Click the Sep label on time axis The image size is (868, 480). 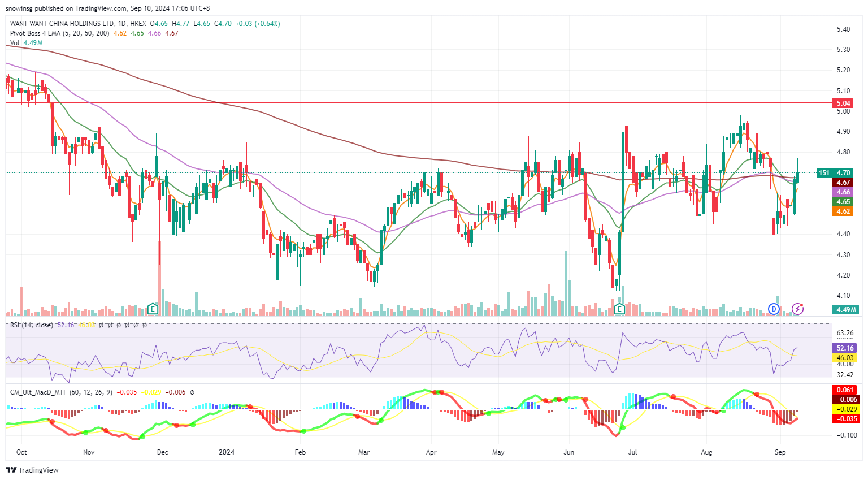(780, 452)
